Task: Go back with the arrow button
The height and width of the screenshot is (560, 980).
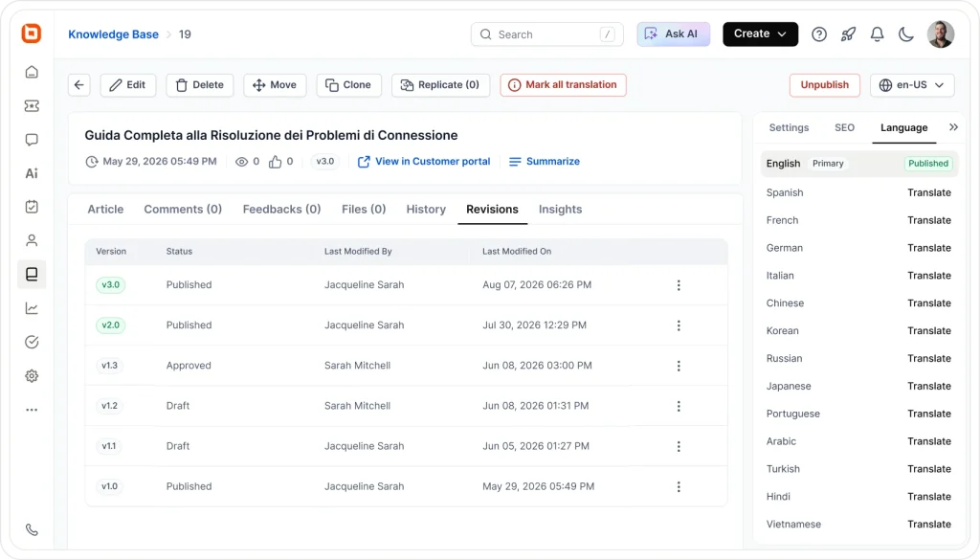Action: point(78,85)
